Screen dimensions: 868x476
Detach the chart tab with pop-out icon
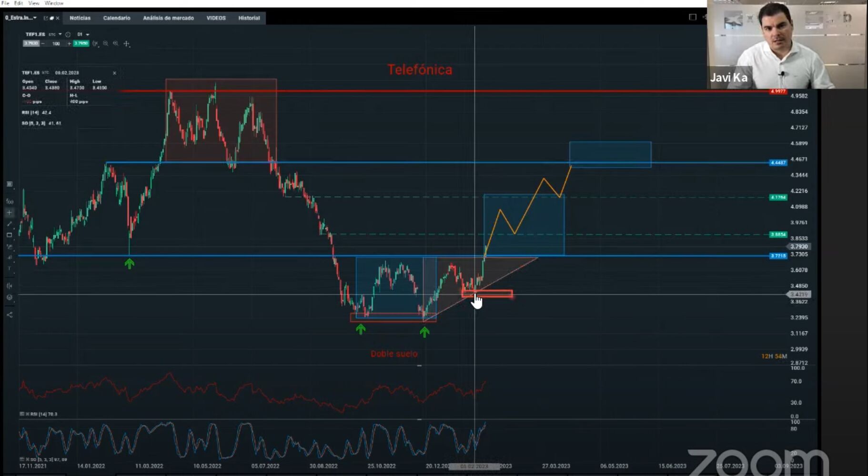[46, 18]
